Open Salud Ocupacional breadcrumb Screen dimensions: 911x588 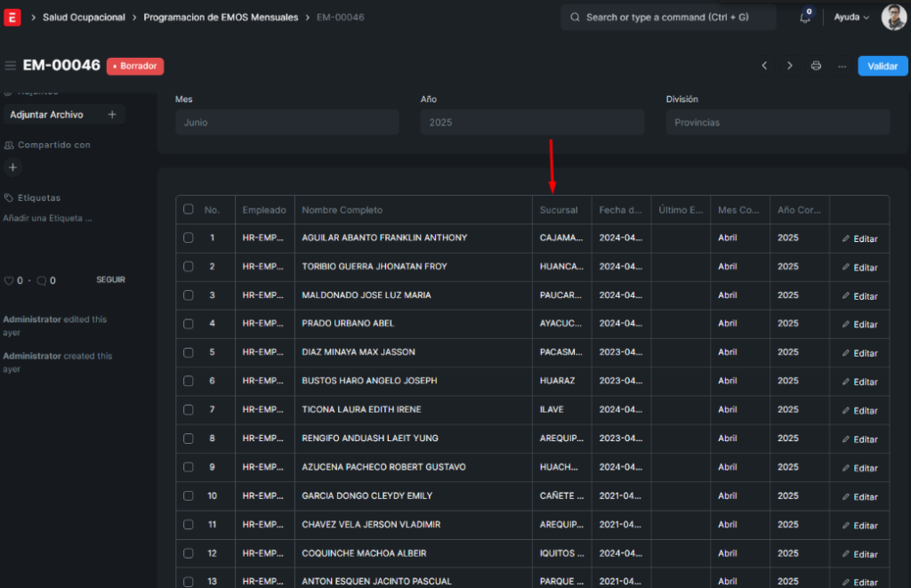[84, 18]
